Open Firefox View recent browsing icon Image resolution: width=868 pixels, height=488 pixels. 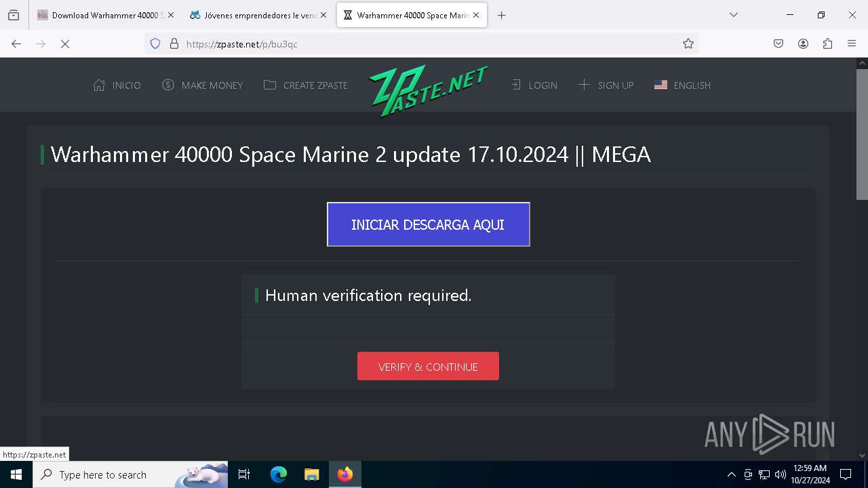[x=14, y=15]
